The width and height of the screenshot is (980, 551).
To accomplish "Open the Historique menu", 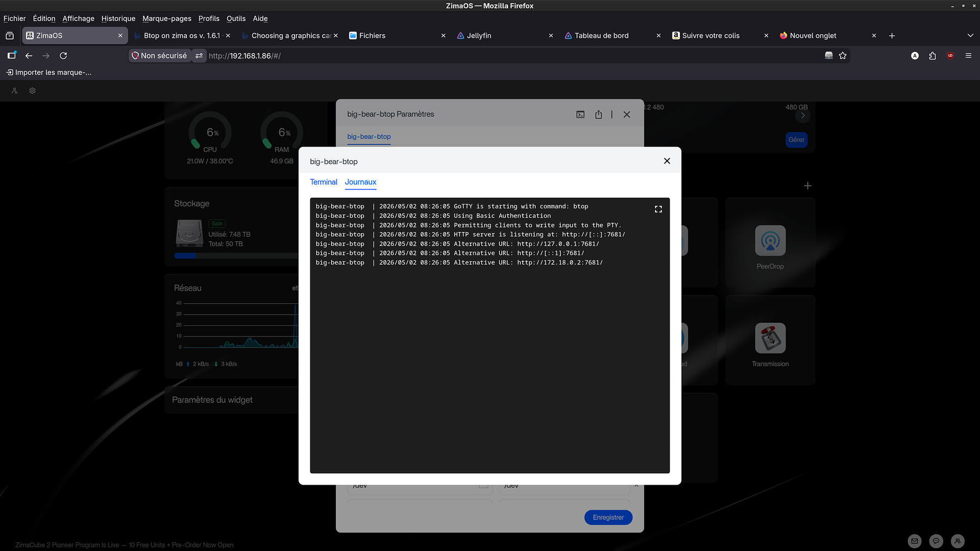I will point(118,19).
